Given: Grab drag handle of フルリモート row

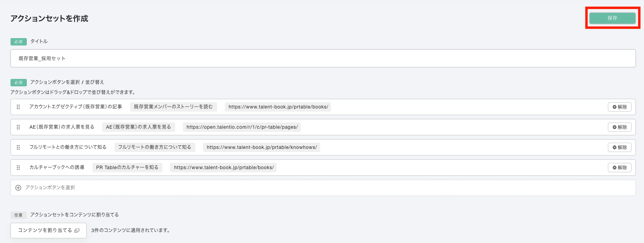Looking at the screenshot, I should [18, 147].
